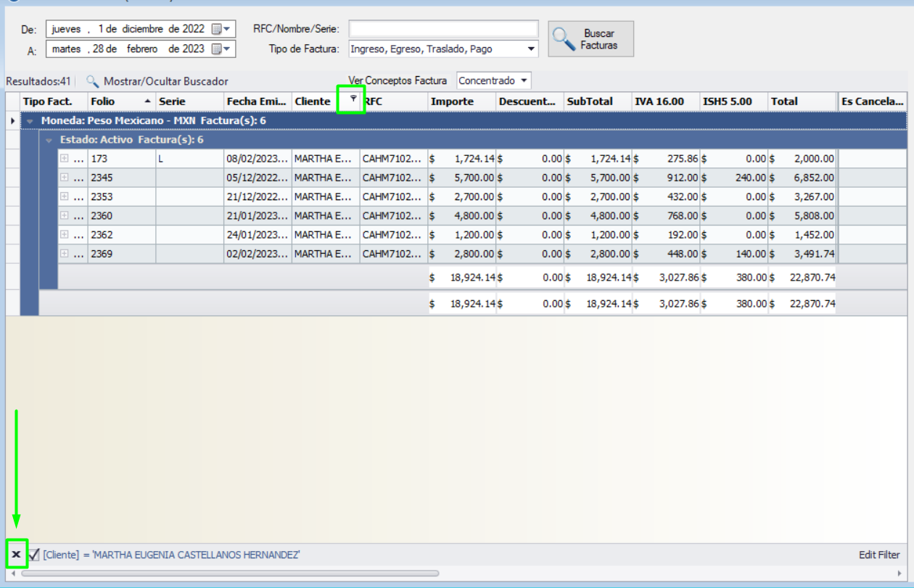The width and height of the screenshot is (914, 588).
Task: Open the 'A' end date calendar picker
Action: click(x=217, y=49)
